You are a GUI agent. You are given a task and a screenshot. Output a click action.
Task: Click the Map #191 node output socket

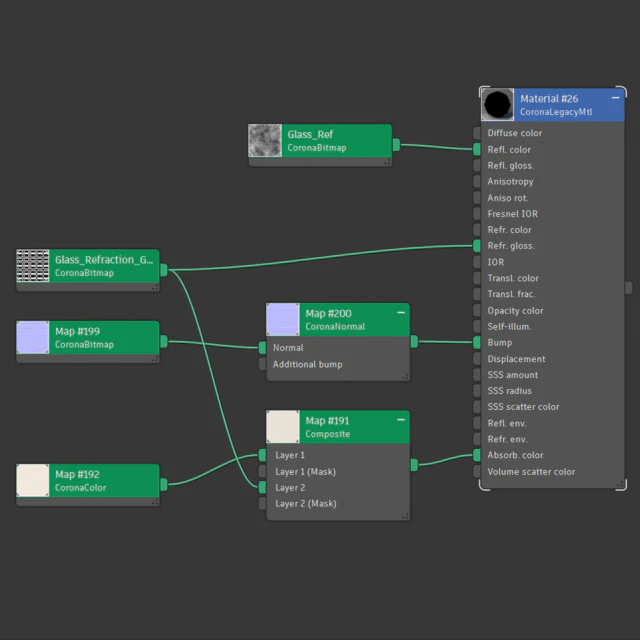[414, 465]
